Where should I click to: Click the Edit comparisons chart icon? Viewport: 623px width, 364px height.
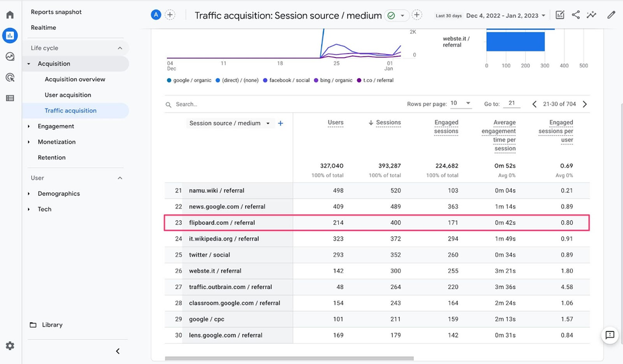point(559,15)
